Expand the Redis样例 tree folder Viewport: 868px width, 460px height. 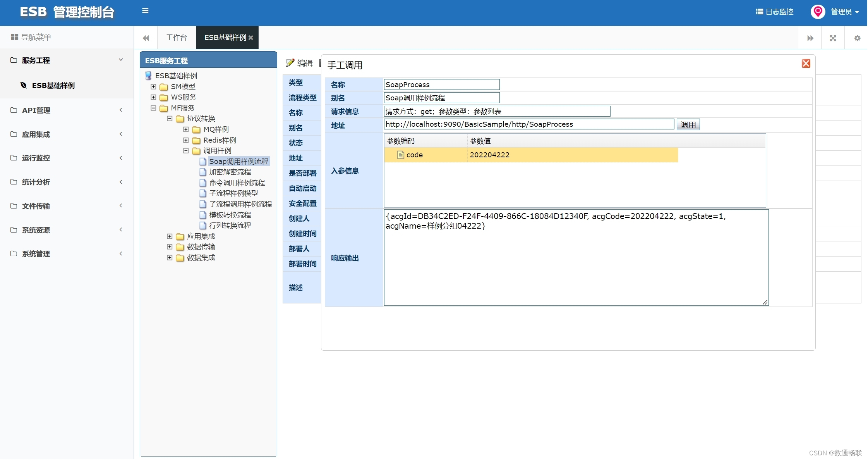(x=186, y=140)
